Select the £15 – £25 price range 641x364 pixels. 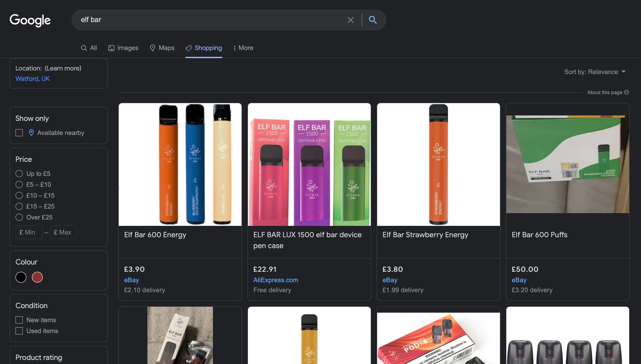(x=19, y=206)
